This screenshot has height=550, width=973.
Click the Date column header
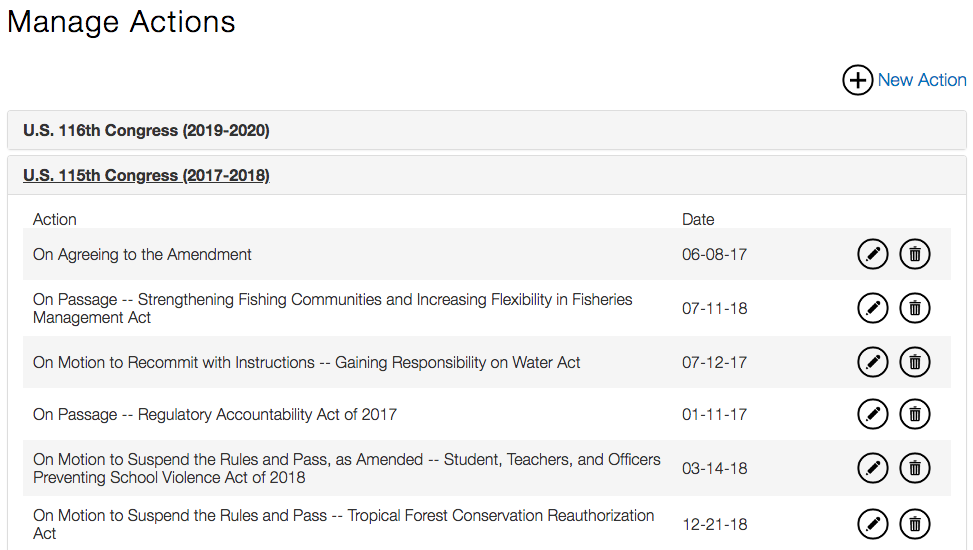(698, 219)
